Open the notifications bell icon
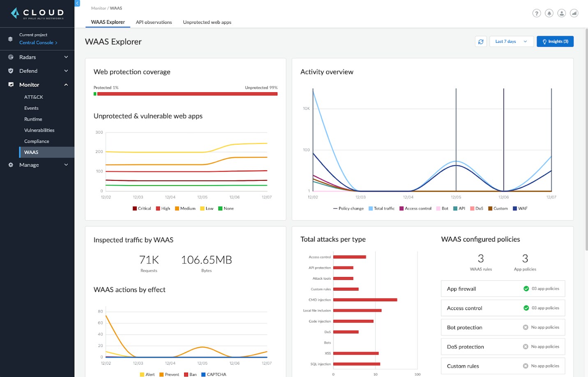 pyautogui.click(x=549, y=13)
